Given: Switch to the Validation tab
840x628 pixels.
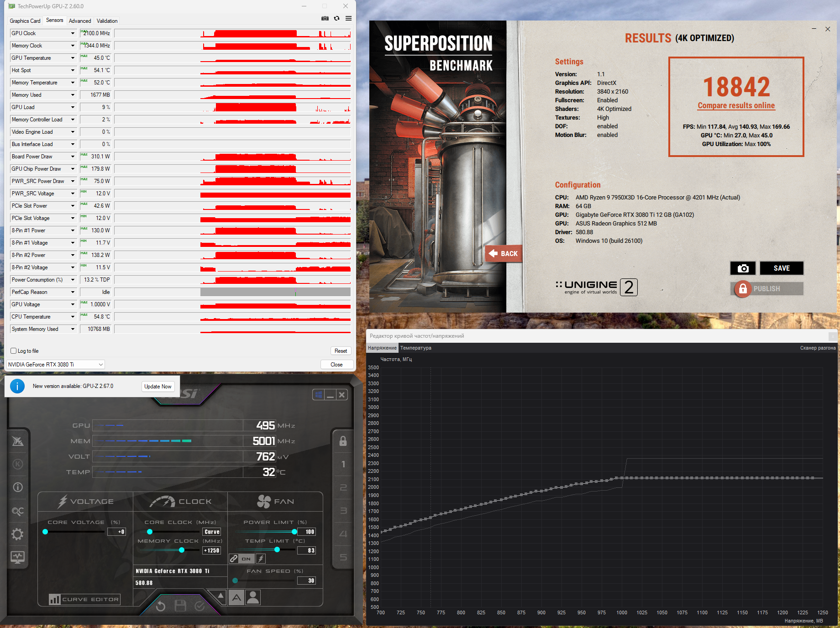Looking at the screenshot, I should [x=107, y=21].
